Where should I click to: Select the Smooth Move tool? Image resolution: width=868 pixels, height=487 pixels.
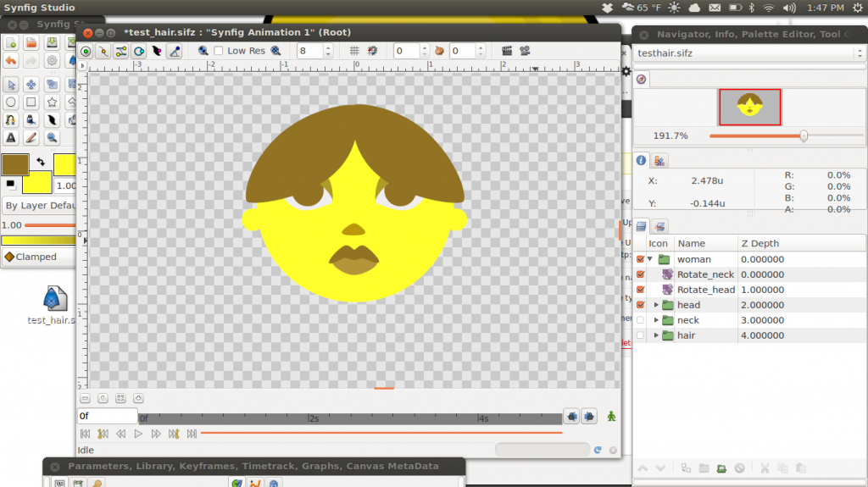tap(31, 85)
